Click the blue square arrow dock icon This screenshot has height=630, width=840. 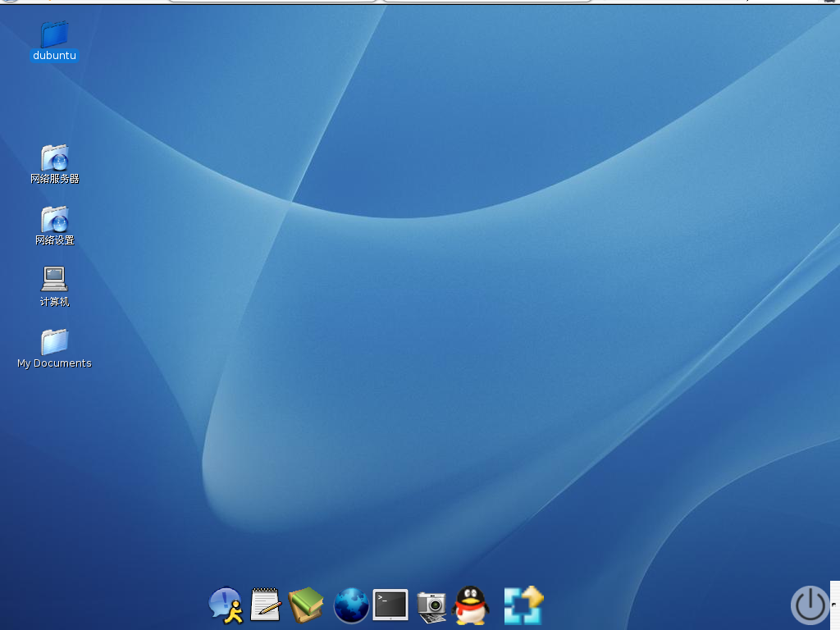(x=524, y=605)
